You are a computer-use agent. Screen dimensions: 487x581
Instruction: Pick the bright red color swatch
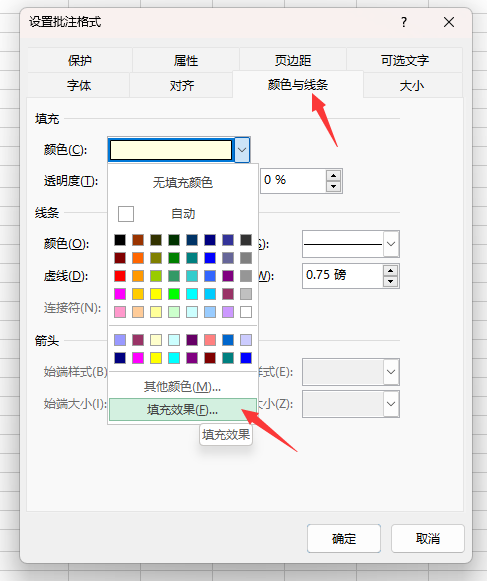click(x=120, y=276)
